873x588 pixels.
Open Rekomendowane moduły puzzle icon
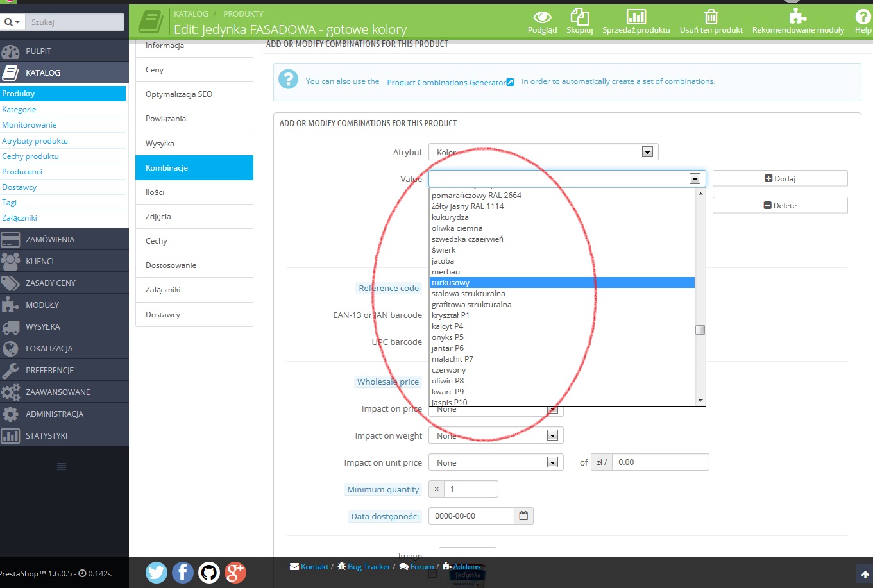pos(798,17)
